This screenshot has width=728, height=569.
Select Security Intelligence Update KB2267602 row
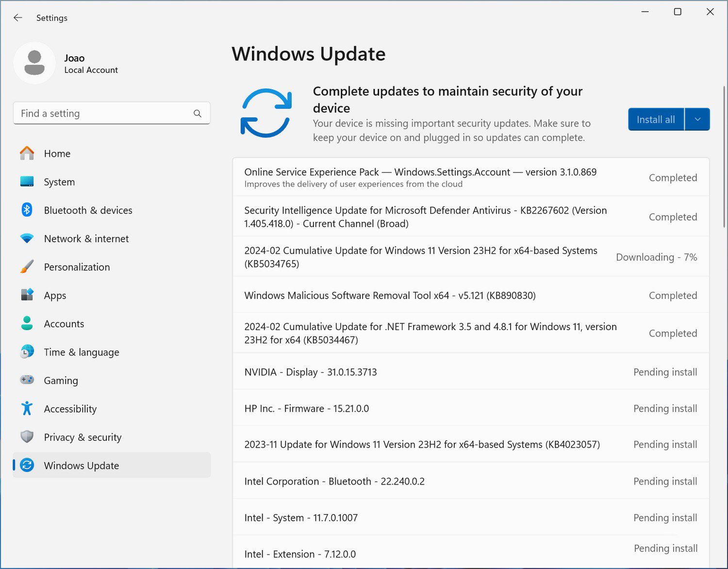[x=471, y=217]
